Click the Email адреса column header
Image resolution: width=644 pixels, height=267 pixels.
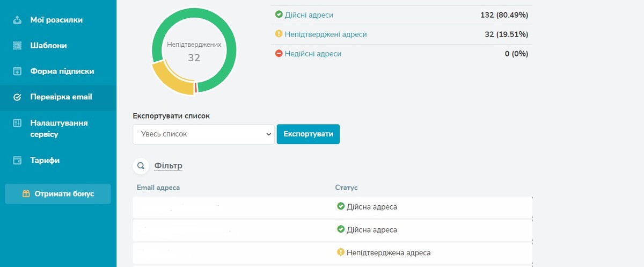pos(158,187)
